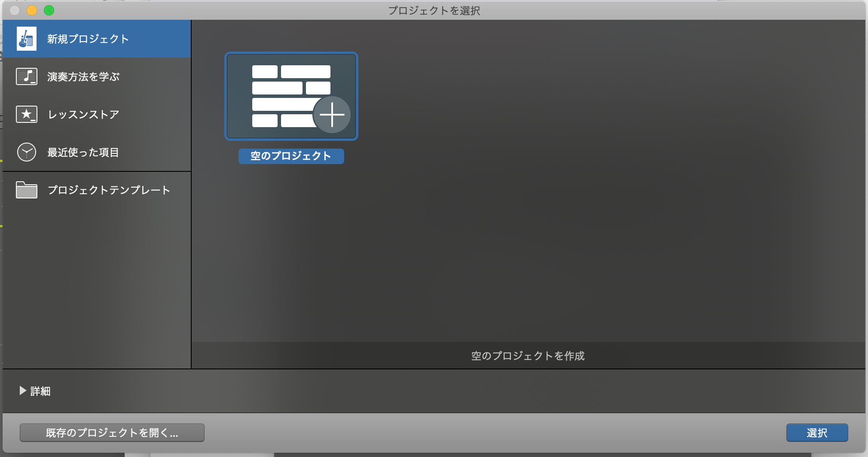Click 既存のプロジェクトを開く to browse projects
Screen dimensions: 868x457
point(111,433)
